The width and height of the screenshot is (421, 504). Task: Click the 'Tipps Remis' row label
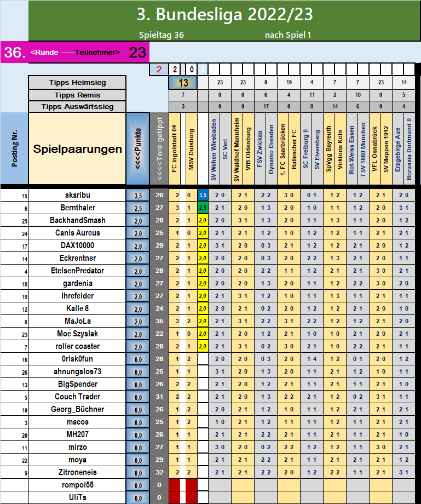(x=77, y=95)
